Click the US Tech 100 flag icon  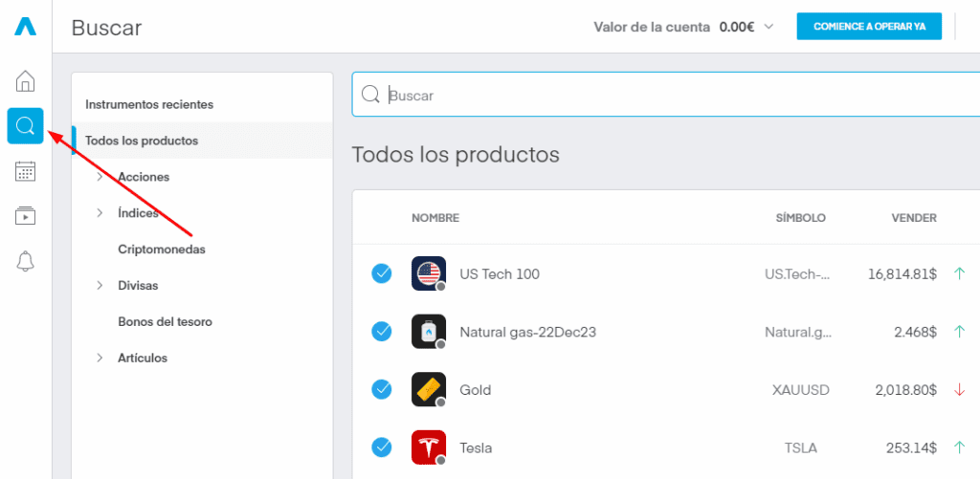429,273
